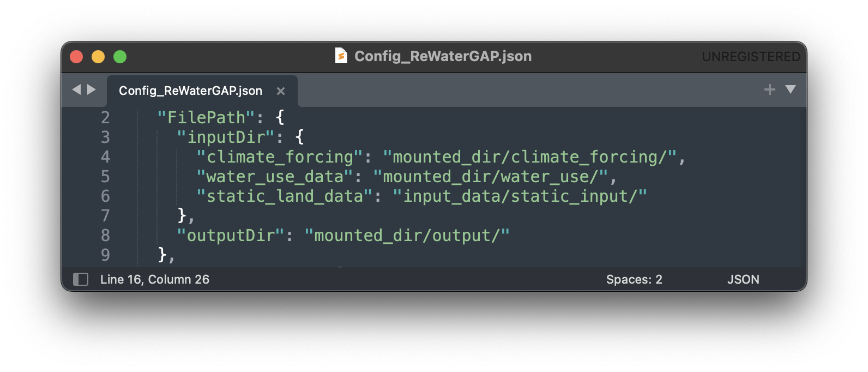868x372 pixels.
Task: Open the Spaces: 2 indentation menu
Action: [634, 279]
